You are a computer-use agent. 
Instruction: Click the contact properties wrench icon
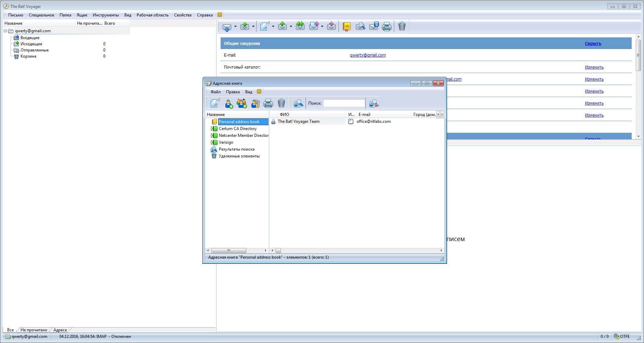tap(256, 103)
